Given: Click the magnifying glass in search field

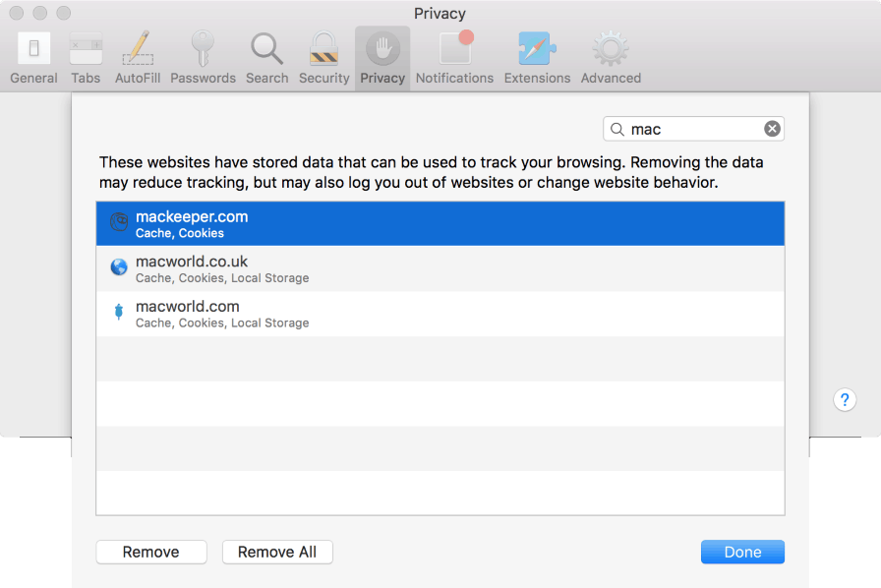Looking at the screenshot, I should [x=616, y=128].
